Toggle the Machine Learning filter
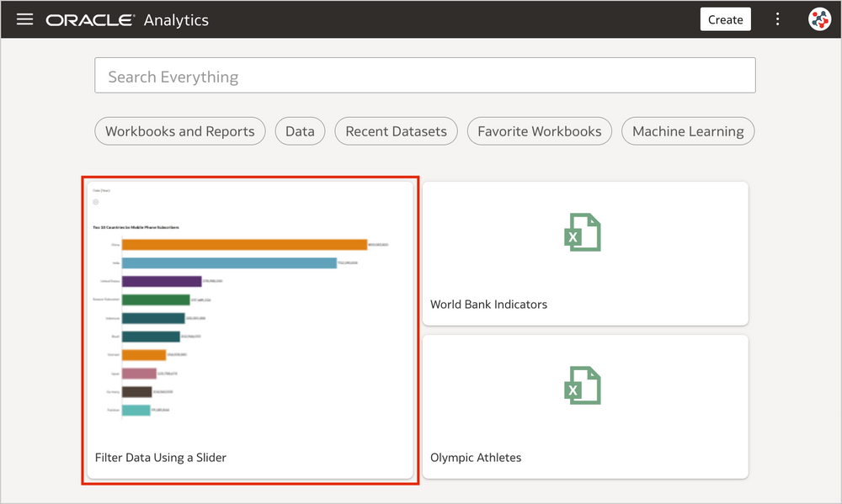 coord(687,131)
